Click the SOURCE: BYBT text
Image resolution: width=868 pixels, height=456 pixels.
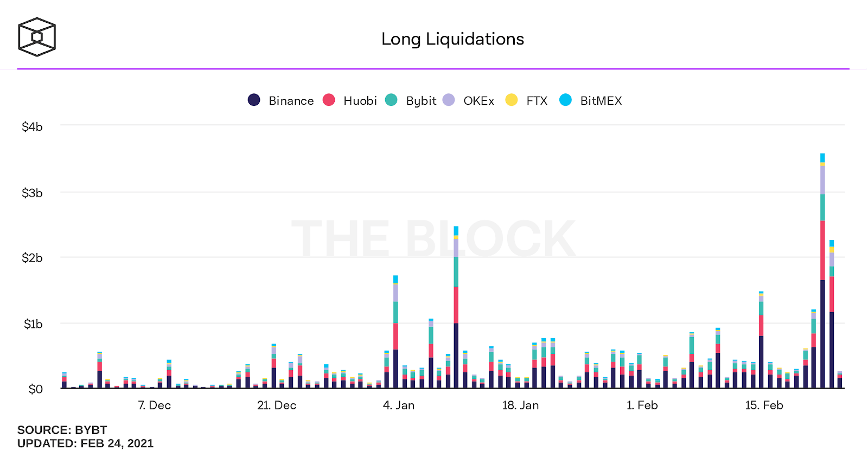pos(62,430)
